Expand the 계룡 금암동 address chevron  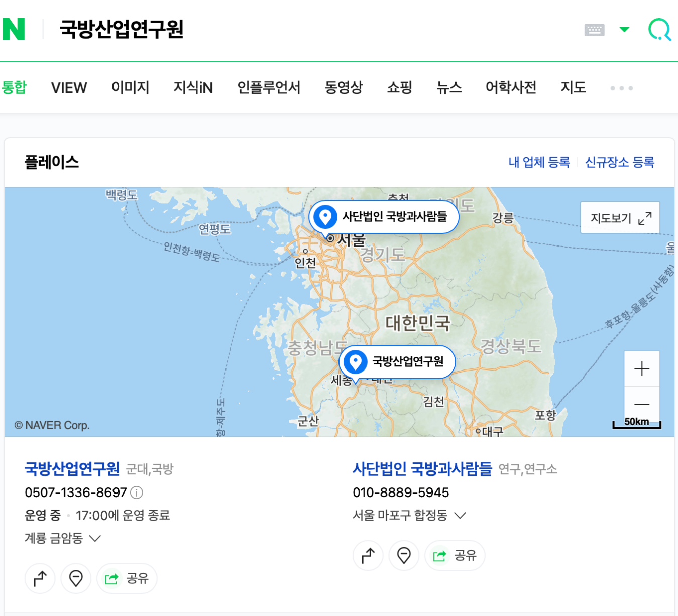point(95,538)
